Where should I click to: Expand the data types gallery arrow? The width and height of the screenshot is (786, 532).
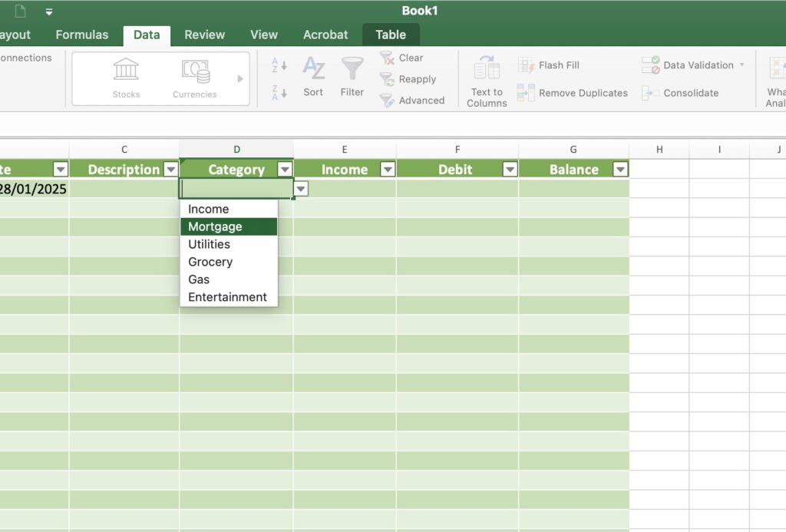coord(240,78)
